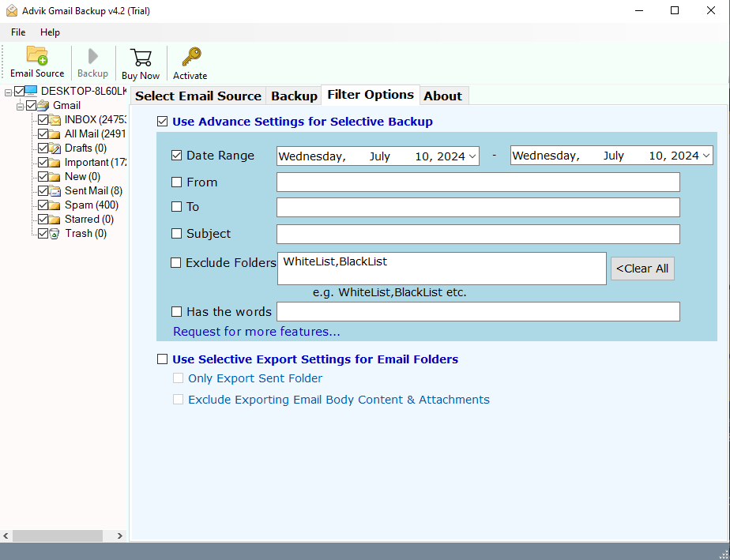
Task: Click the Advik app envelope icon in title bar
Action: pyautogui.click(x=12, y=11)
